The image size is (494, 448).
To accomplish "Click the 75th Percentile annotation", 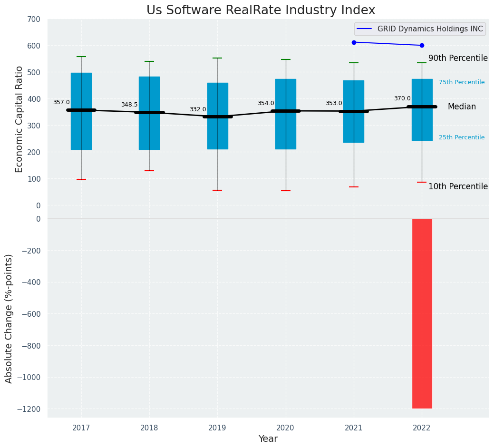I will click(461, 82).
